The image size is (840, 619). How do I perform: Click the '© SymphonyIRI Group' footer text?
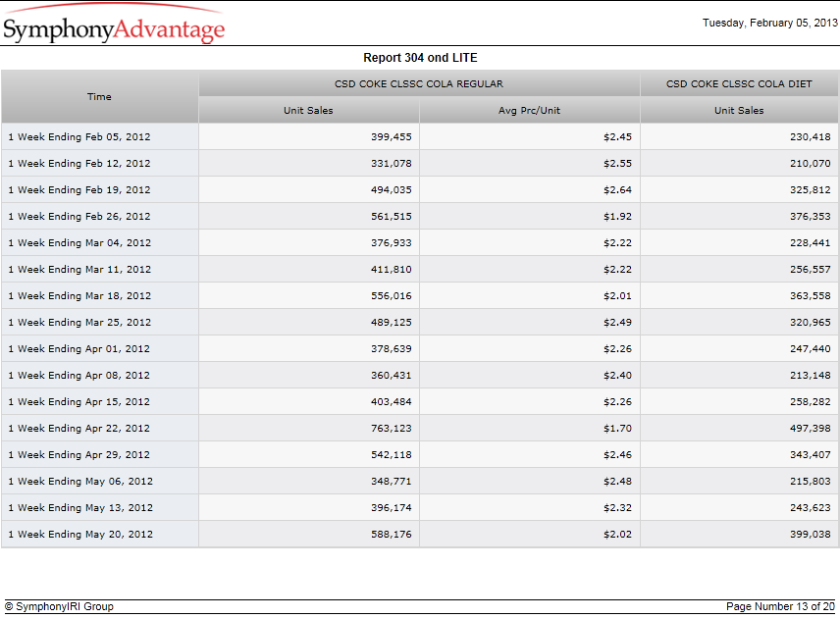[x=60, y=606]
